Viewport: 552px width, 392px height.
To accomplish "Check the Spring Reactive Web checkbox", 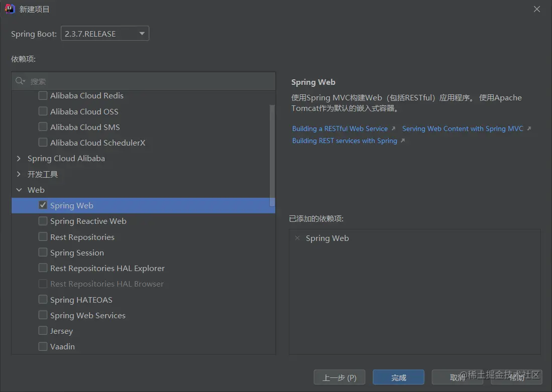I will [43, 221].
